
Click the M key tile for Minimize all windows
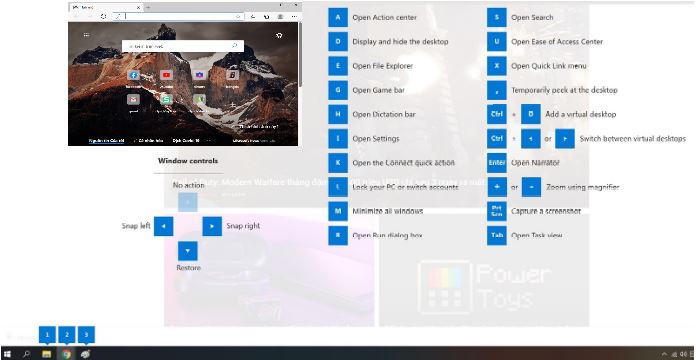338,211
